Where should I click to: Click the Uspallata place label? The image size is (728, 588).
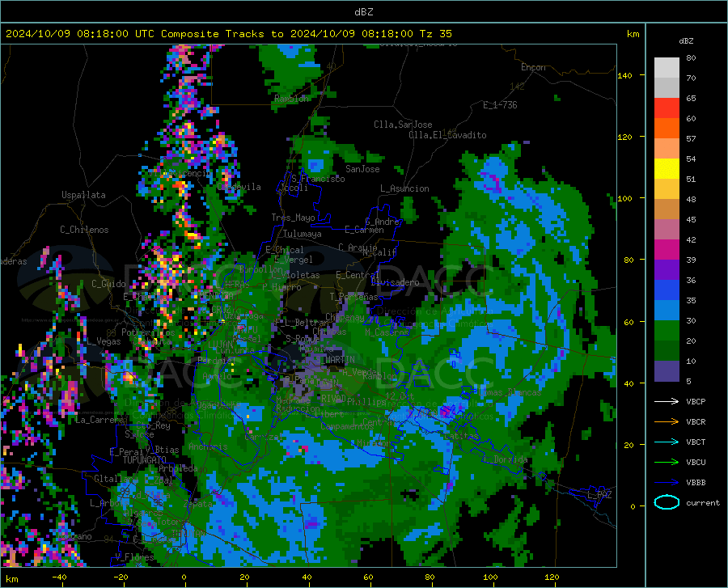pos(83,195)
